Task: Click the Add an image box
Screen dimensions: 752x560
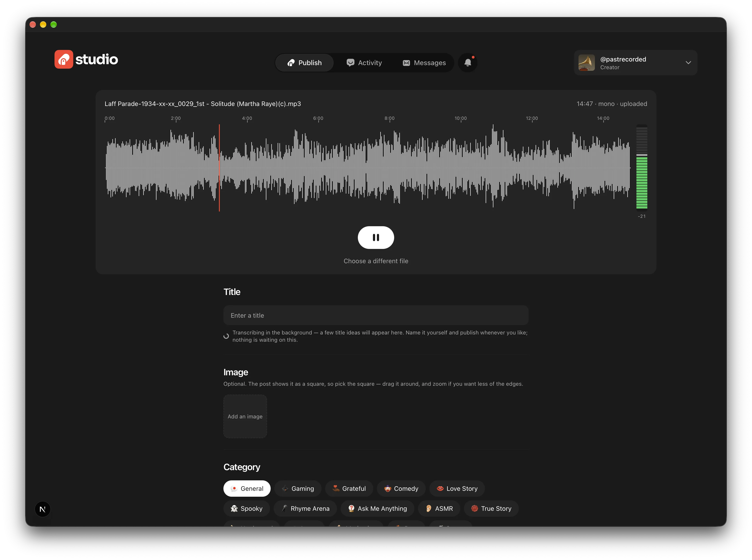Action: pyautogui.click(x=245, y=416)
